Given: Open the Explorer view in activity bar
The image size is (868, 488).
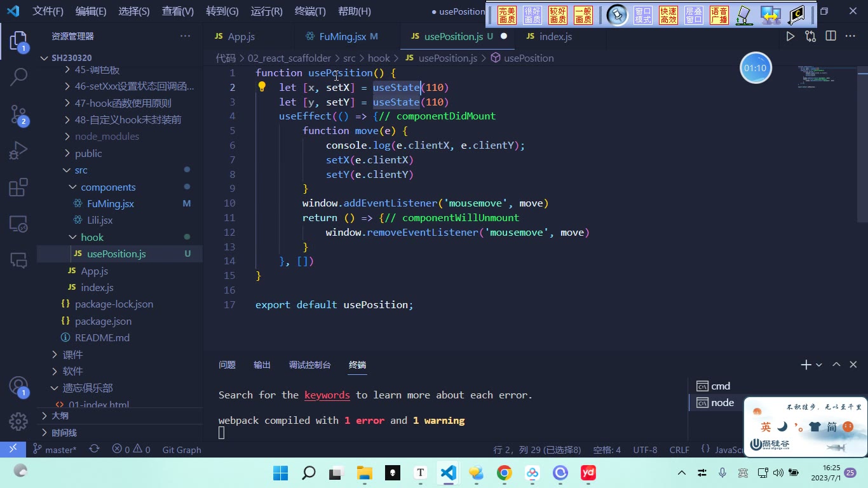Looking at the screenshot, I should click(18, 42).
